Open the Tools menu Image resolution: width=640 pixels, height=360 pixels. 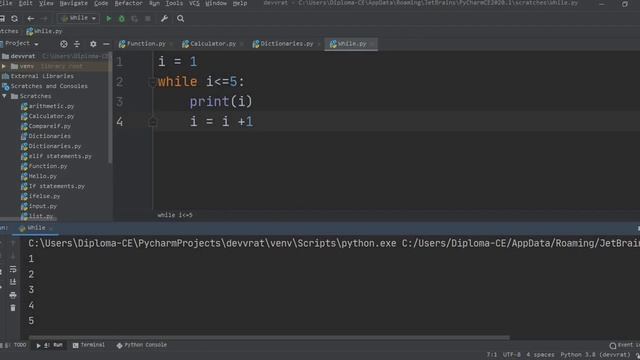point(174,3)
